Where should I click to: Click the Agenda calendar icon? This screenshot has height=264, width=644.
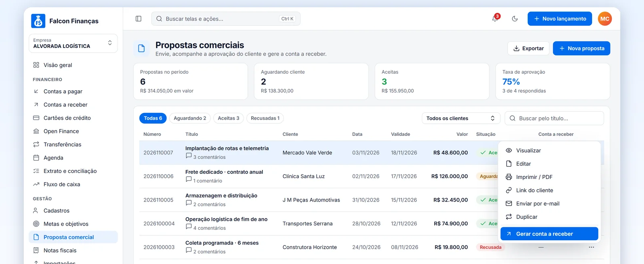pos(36,158)
